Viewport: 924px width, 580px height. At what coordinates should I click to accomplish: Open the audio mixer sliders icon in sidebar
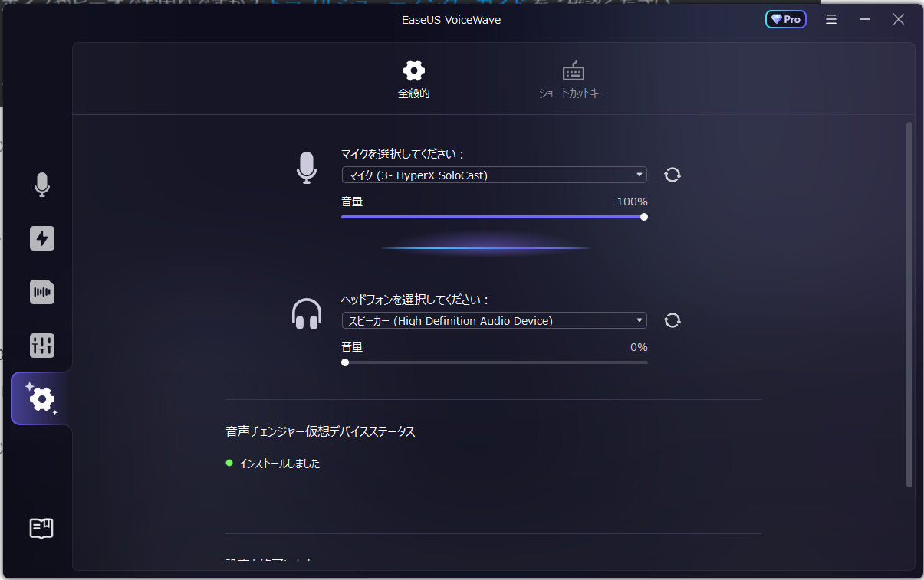41,346
